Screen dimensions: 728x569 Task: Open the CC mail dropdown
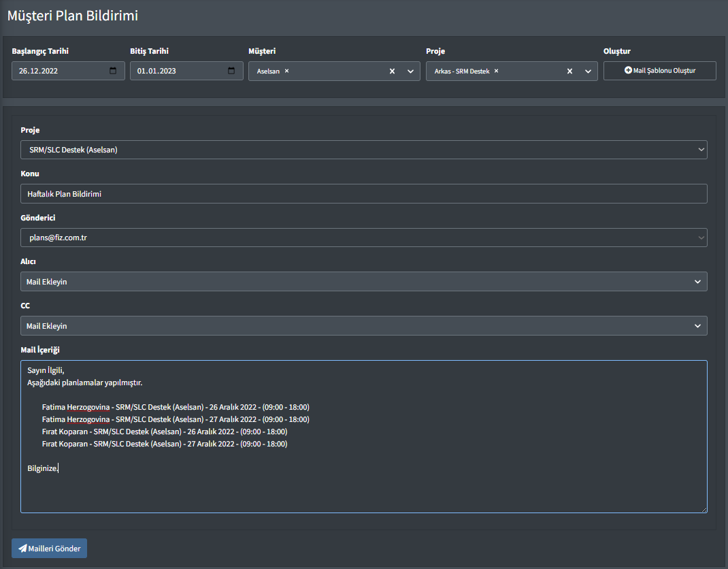pyautogui.click(x=364, y=325)
